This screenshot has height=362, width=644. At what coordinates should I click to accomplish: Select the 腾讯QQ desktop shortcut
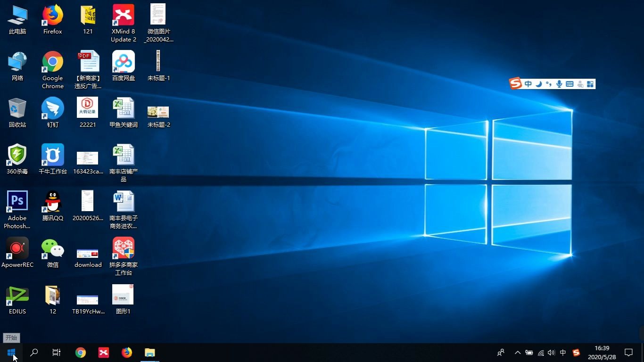coord(53,206)
